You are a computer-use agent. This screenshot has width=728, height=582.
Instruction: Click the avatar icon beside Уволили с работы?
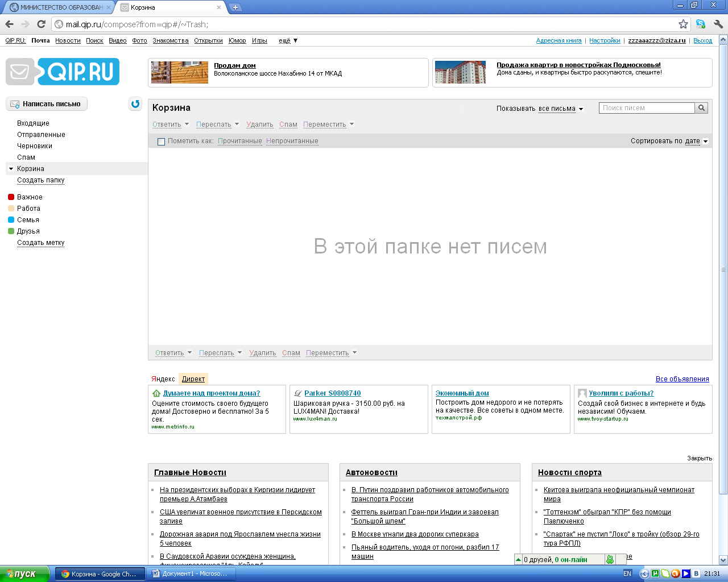(x=582, y=393)
